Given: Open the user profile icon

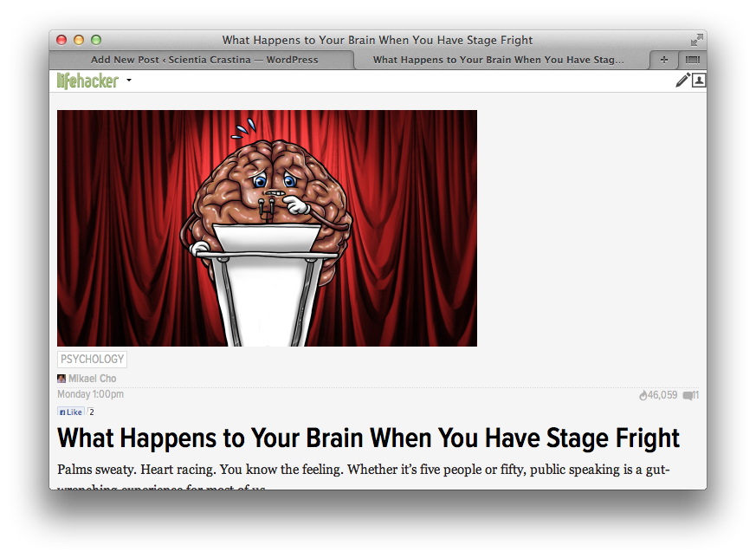Looking at the screenshot, I should (x=699, y=80).
